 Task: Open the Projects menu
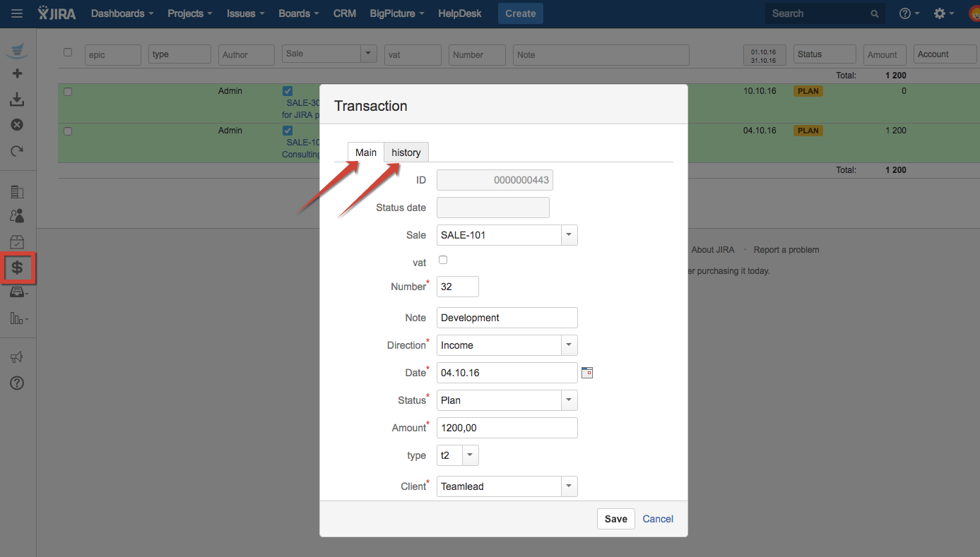pos(191,13)
